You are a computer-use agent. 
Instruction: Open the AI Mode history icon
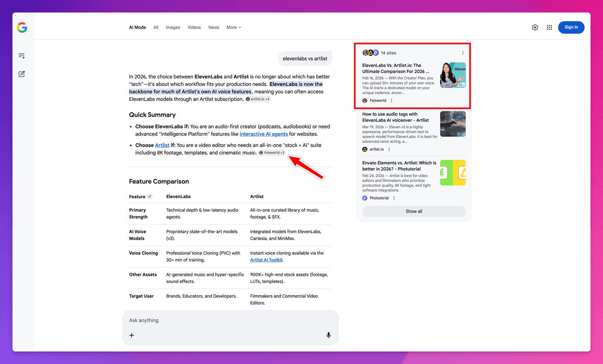(22, 56)
